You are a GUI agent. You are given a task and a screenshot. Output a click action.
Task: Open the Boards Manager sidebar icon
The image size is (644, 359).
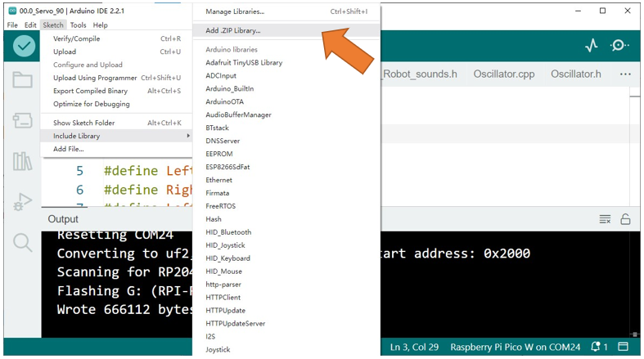tap(22, 120)
